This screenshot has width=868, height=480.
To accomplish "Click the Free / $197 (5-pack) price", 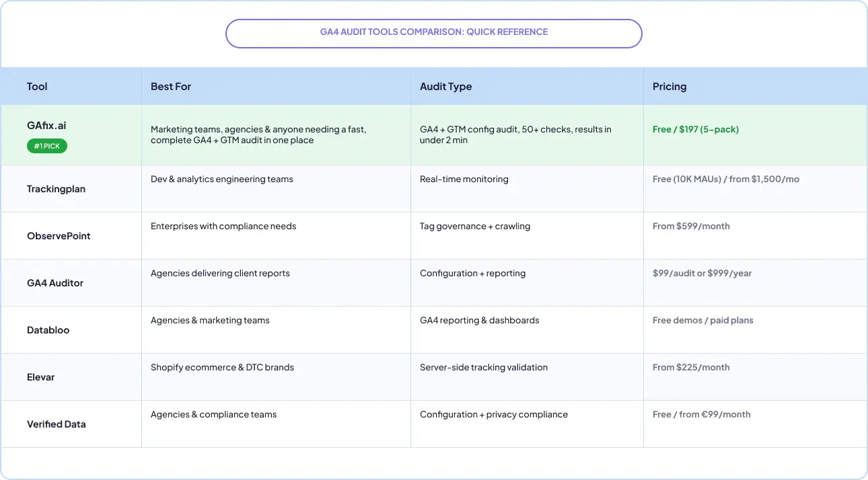I will point(696,129).
